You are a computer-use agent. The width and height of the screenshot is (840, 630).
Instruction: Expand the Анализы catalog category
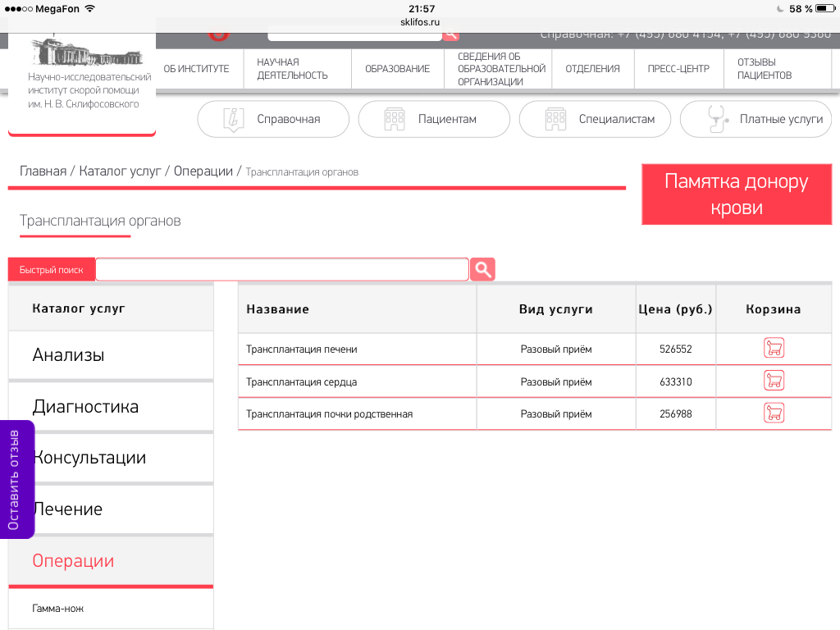(68, 355)
